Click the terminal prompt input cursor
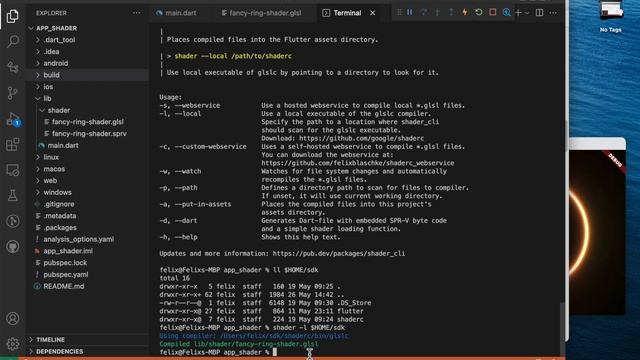Viewport: 640px width, 360px height. pyautogui.click(x=275, y=352)
